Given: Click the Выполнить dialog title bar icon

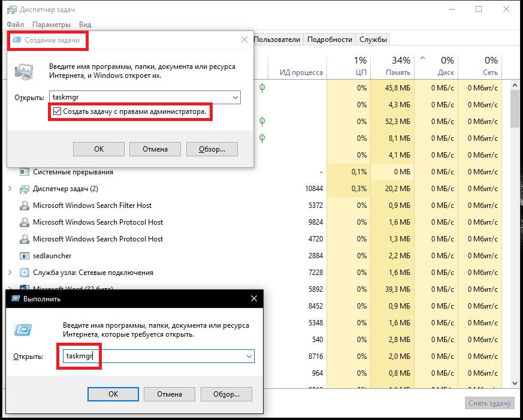Looking at the screenshot, I should [x=16, y=298].
